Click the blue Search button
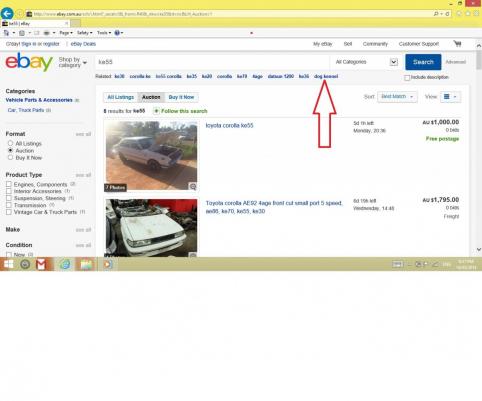This screenshot has width=482, height=401. coord(423,62)
